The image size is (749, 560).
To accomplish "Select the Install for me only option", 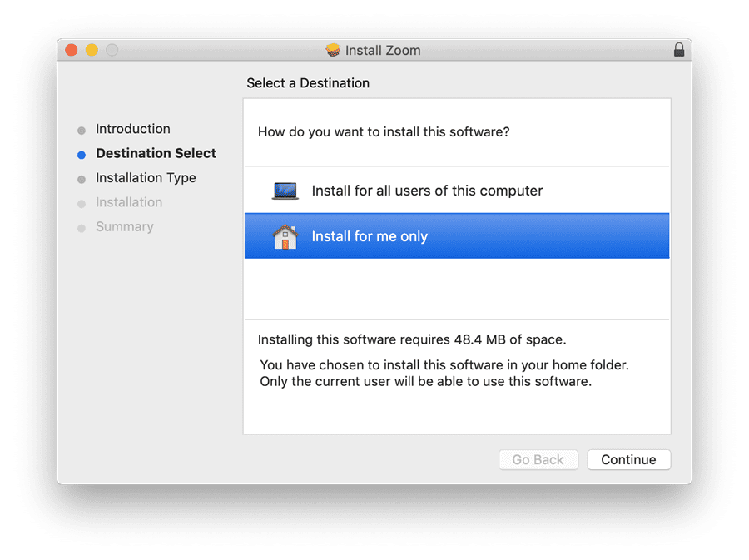I will pyautogui.click(x=369, y=236).
